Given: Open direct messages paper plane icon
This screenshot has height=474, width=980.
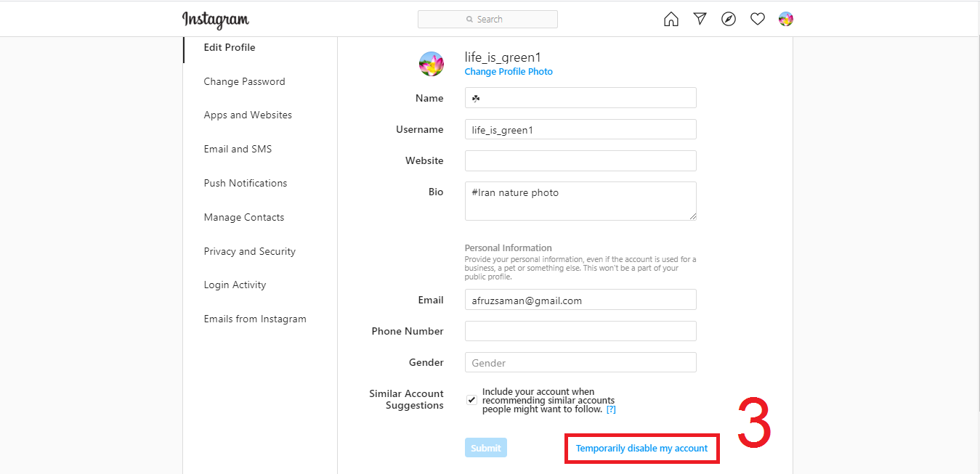Looking at the screenshot, I should pyautogui.click(x=700, y=20).
